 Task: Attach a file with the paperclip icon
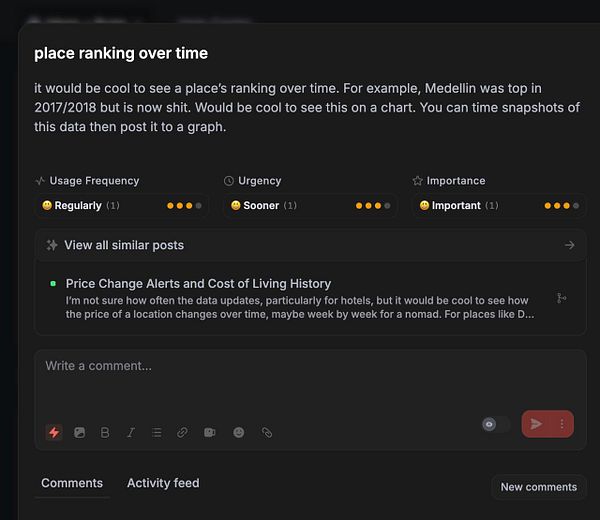[x=267, y=432]
